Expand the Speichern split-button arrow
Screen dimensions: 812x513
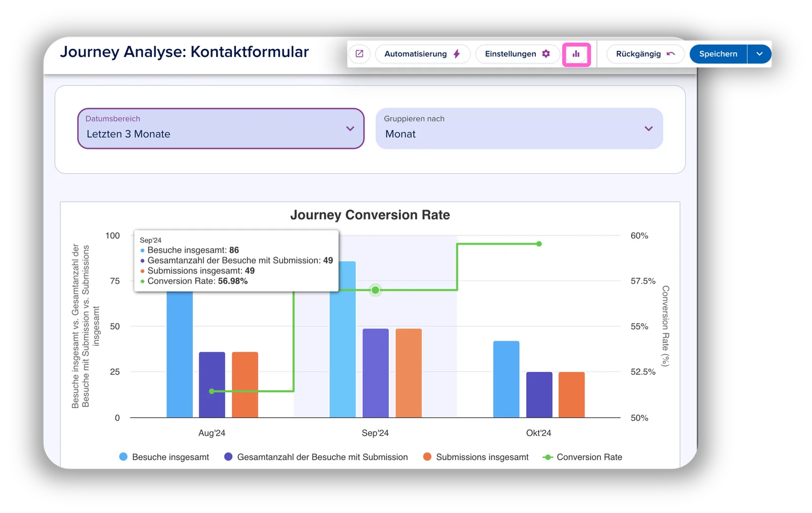[x=759, y=54]
